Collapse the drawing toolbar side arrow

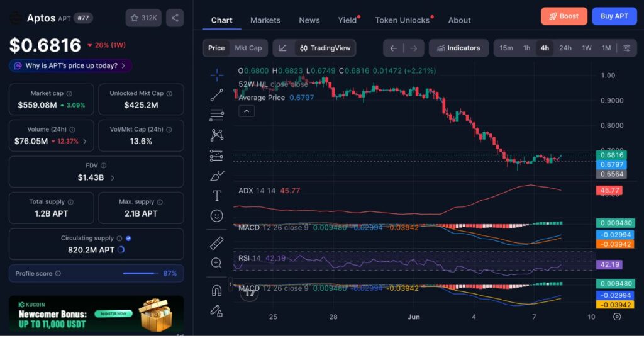[230, 284]
